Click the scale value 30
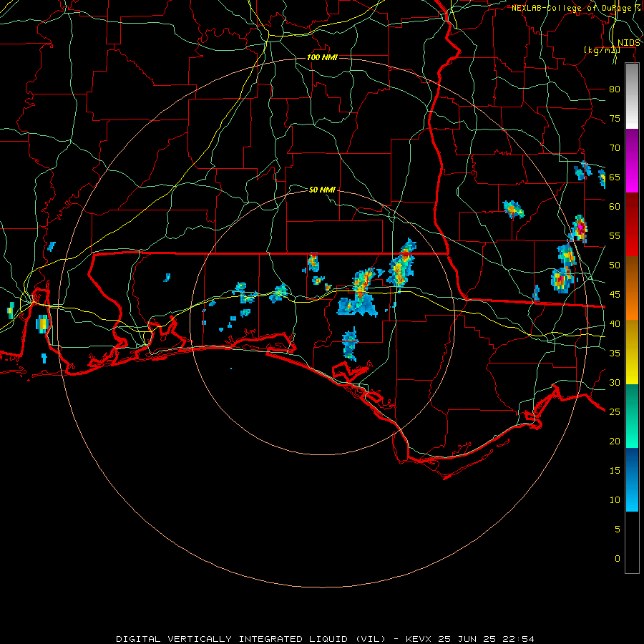The width and height of the screenshot is (644, 644). (x=615, y=383)
